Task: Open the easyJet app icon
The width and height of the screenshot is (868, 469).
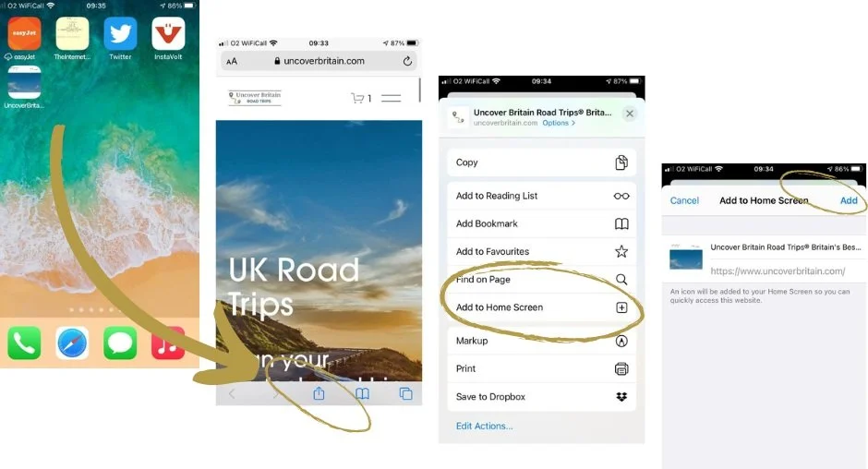Action: pos(24,33)
